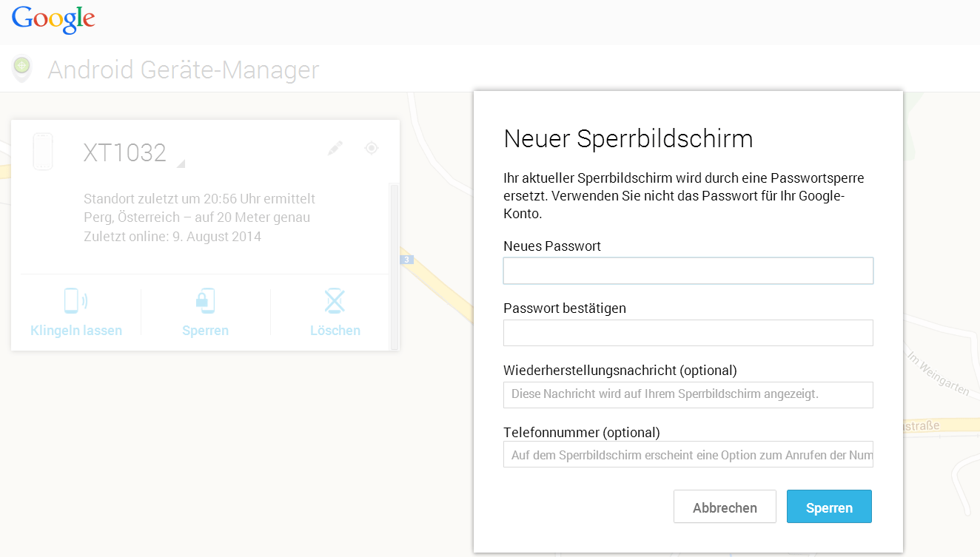This screenshot has height=557, width=980.
Task: Click the erase phone icon above Löschen
Action: click(x=335, y=301)
